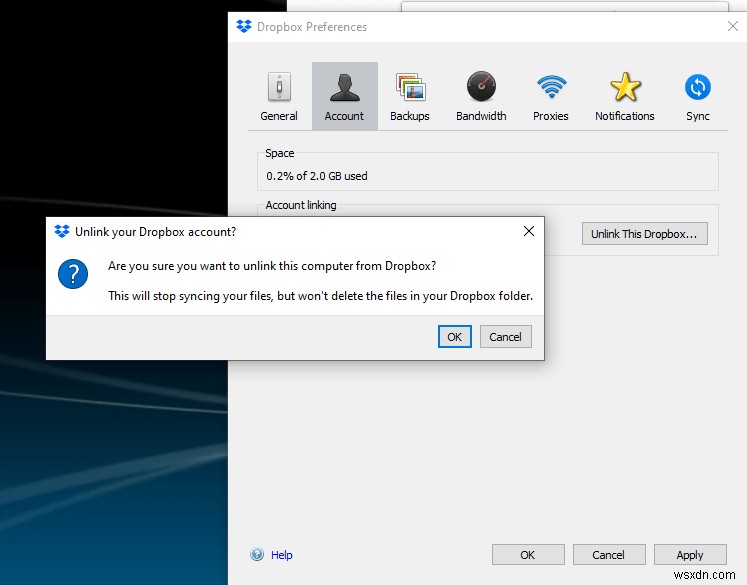This screenshot has height=585, width=747.
Task: Confirm unlinking with the dialog OK button
Action: pos(454,337)
